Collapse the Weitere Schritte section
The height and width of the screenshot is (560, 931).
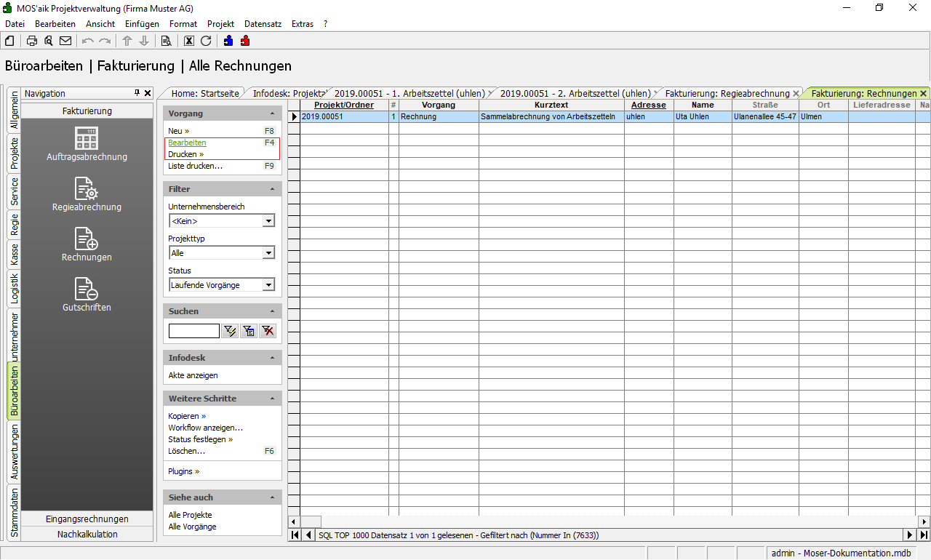click(272, 399)
